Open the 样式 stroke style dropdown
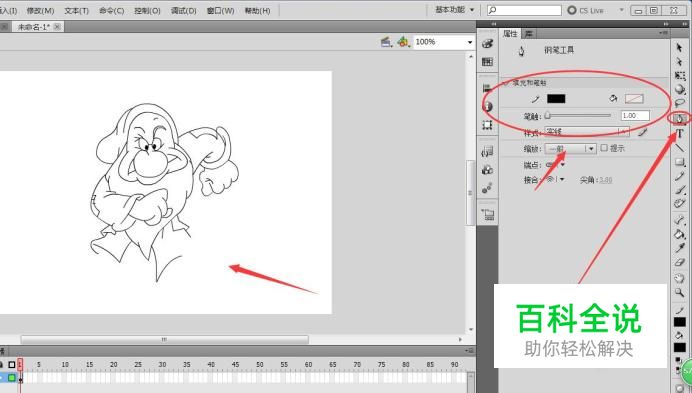Screen dimensions: 692x393 [587, 132]
